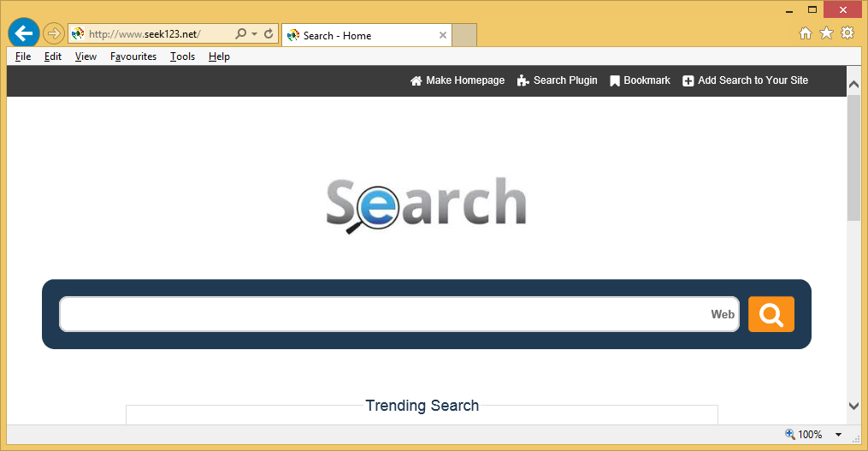The width and height of the screenshot is (868, 451).
Task: Maximize the browser window
Action: [x=812, y=10]
